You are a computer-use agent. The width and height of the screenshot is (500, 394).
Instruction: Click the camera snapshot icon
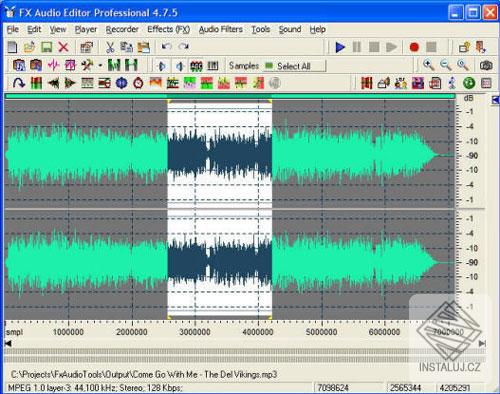click(x=486, y=65)
